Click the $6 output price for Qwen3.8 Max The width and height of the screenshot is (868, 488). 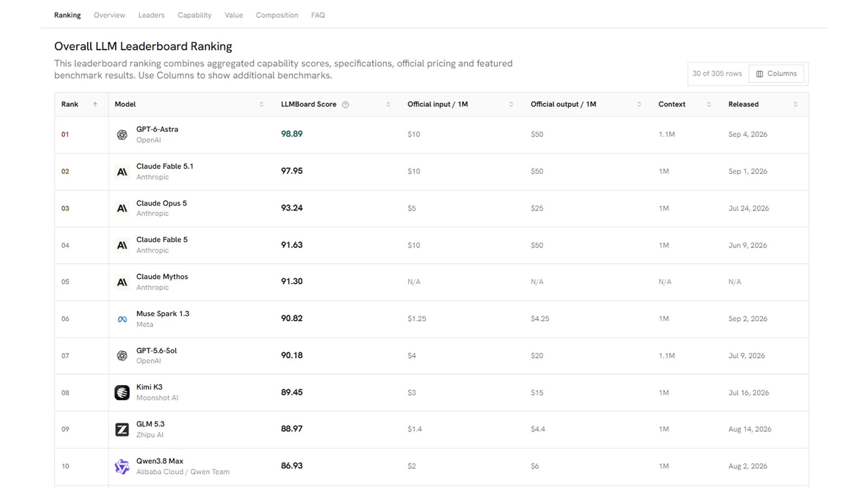tap(535, 466)
